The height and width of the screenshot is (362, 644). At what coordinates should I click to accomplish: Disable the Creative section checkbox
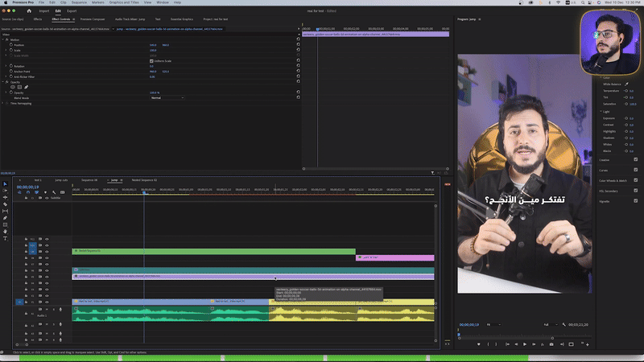[x=635, y=158]
